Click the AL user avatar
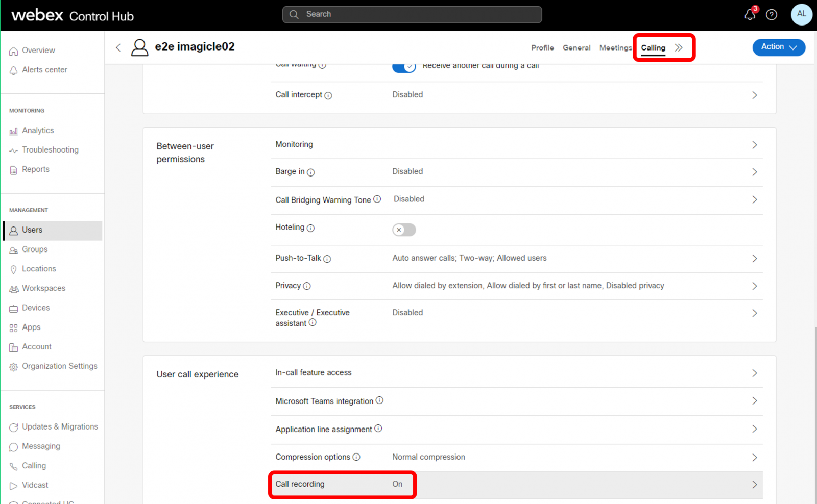The width and height of the screenshot is (817, 504). [x=801, y=14]
